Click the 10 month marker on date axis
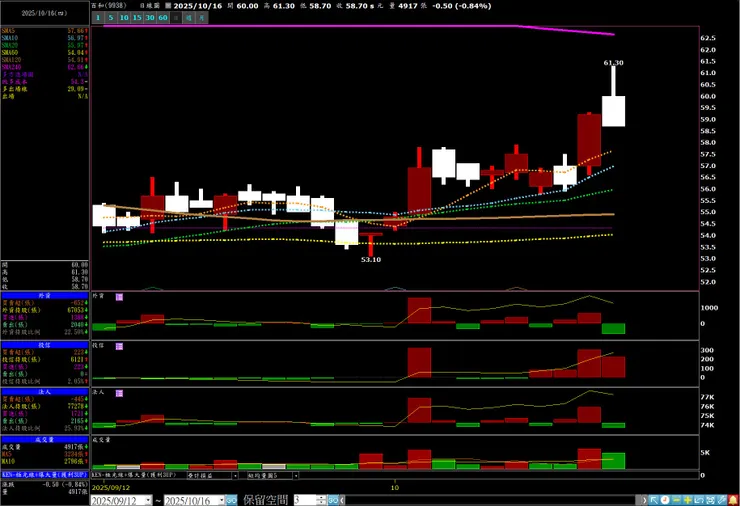 point(395,488)
